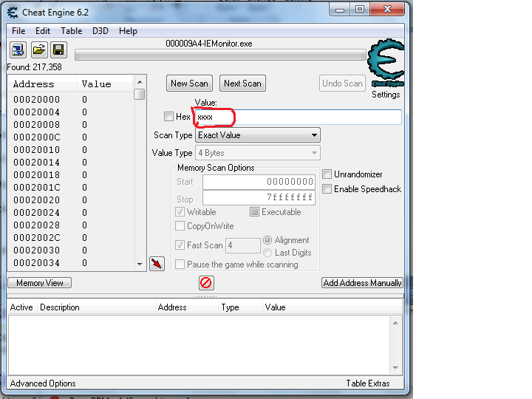Screen dimensions: 532x399
Task: Click Add Address Manually
Action: point(362,282)
